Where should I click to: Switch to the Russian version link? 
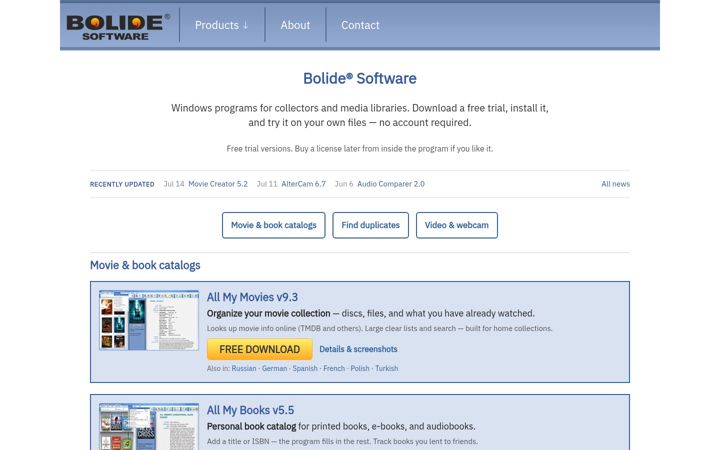coord(244,368)
